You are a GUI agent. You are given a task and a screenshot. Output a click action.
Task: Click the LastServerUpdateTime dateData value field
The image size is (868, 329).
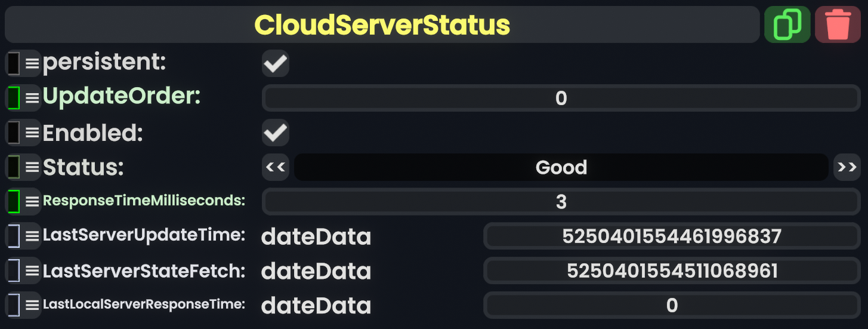672,236
